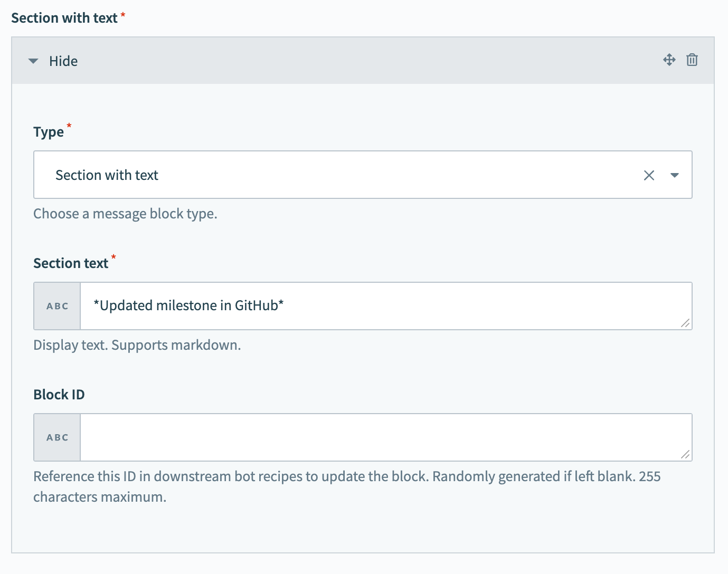Click the remove icon inside the Type combobox

[649, 175]
